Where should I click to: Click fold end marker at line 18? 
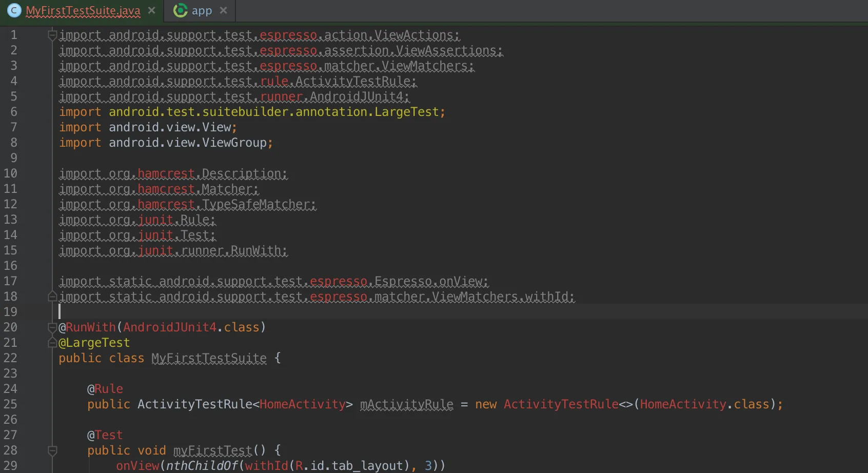52,297
